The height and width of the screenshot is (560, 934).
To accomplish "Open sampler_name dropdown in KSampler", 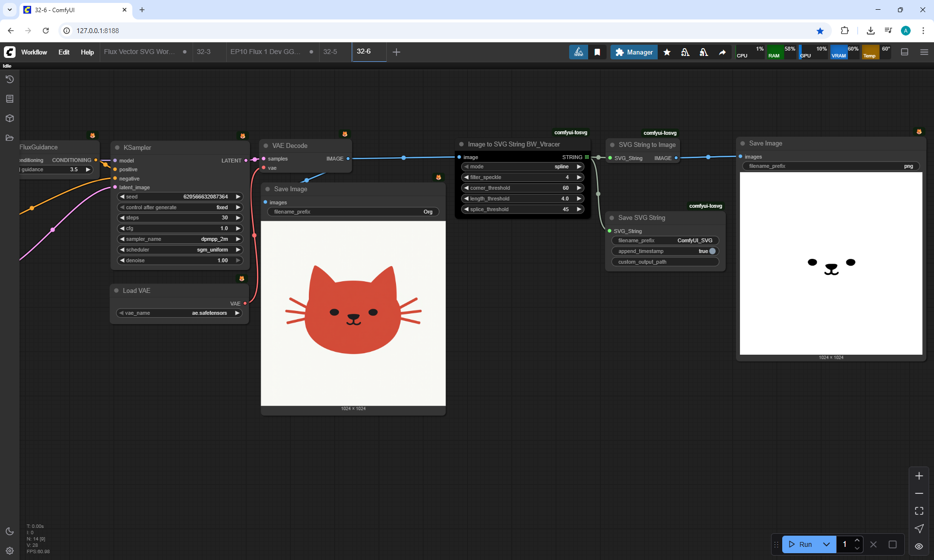I will 180,239.
